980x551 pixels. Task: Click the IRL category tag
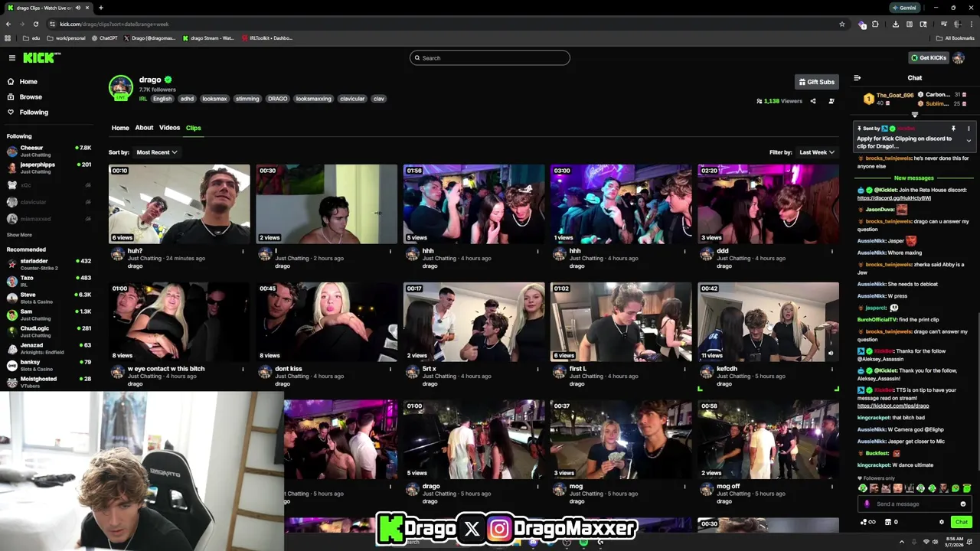tap(143, 99)
